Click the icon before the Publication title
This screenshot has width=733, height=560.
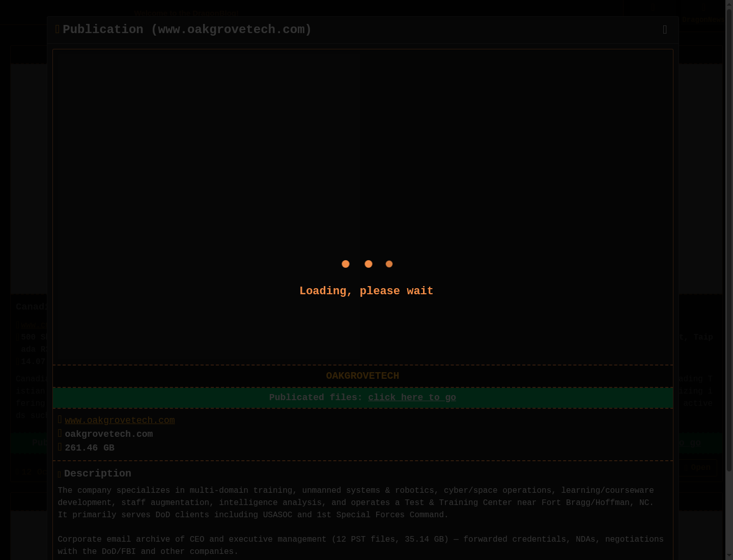pyautogui.click(x=58, y=30)
